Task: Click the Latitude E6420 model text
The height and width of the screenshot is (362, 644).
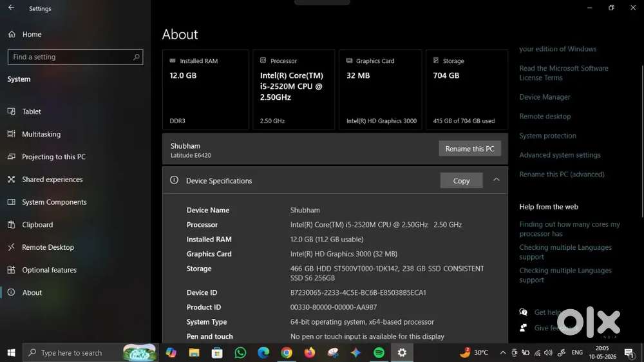Action: [x=191, y=155]
